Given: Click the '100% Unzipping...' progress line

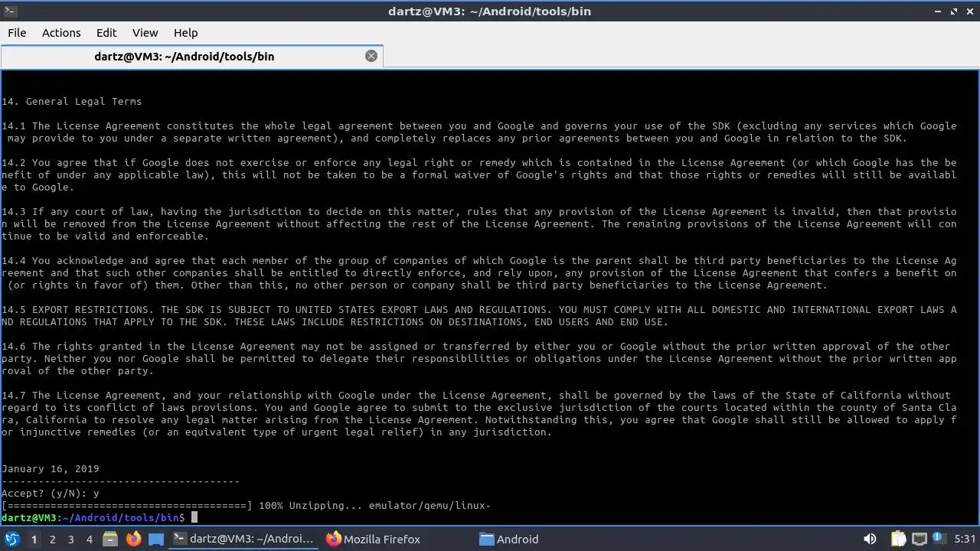Looking at the screenshot, I should pyautogui.click(x=246, y=505).
